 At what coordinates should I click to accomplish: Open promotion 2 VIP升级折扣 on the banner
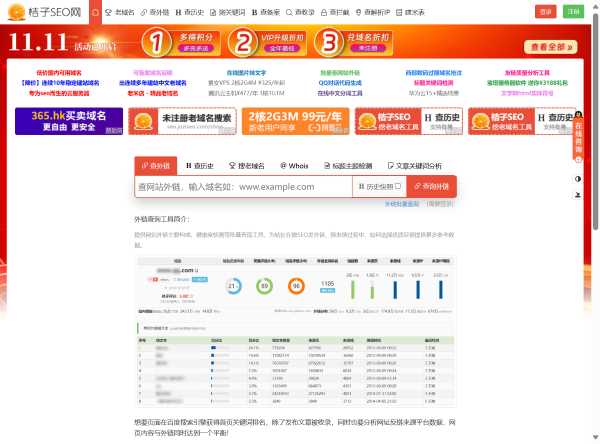point(267,42)
